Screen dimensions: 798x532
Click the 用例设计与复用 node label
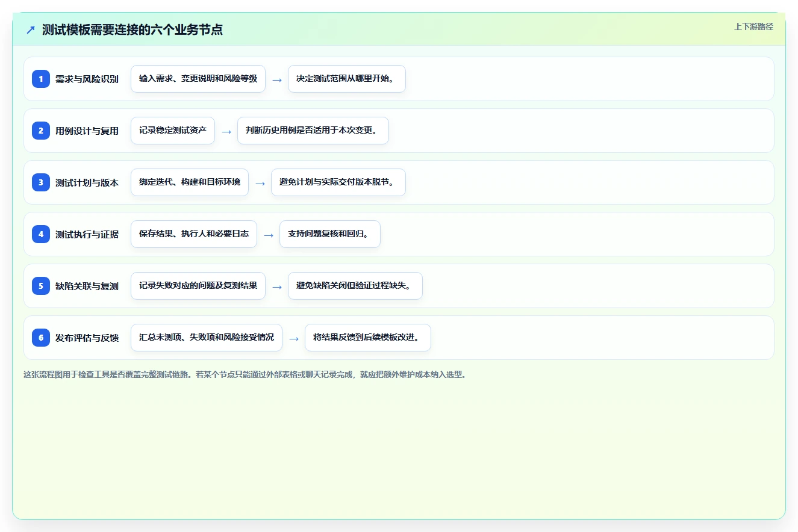click(87, 131)
